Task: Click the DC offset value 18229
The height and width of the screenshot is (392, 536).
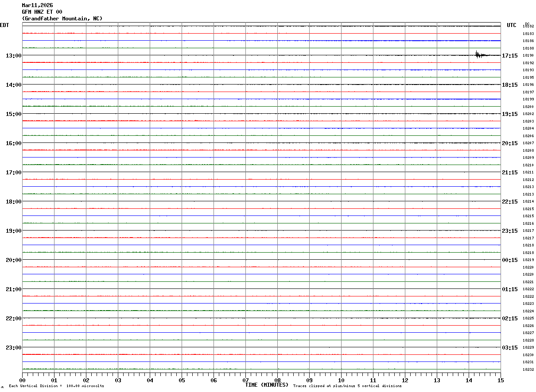Action: [x=528, y=348]
